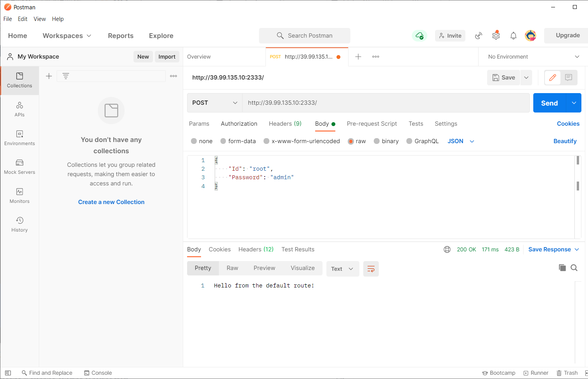Select the x-www-form-urlencoded body type

pyautogui.click(x=302, y=141)
